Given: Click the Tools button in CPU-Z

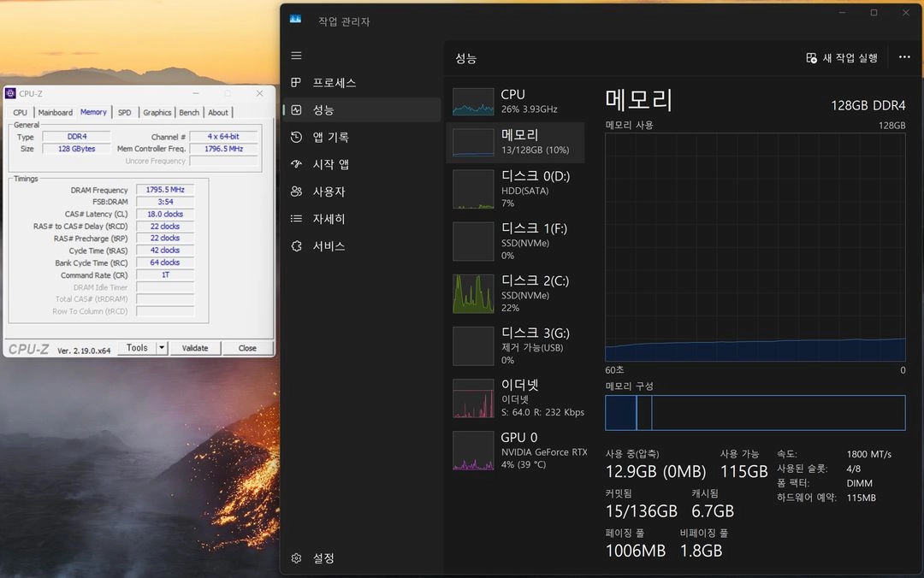Looking at the screenshot, I should tap(137, 348).
